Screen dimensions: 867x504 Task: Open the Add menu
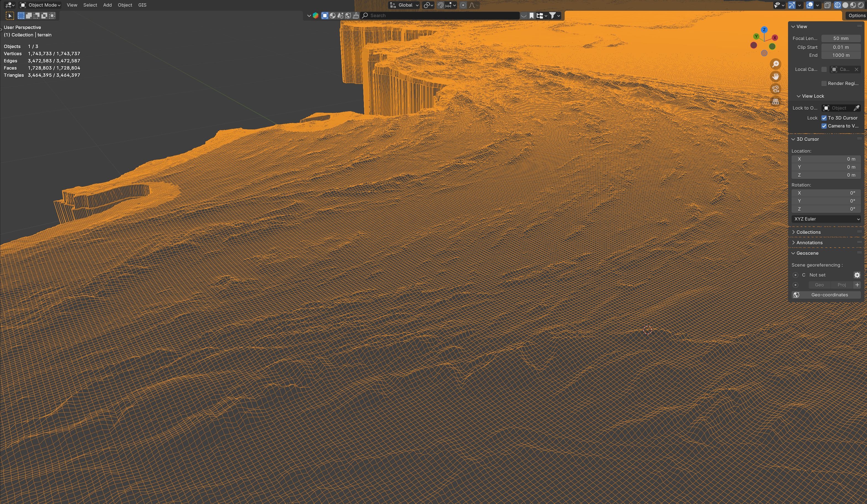coord(107,5)
